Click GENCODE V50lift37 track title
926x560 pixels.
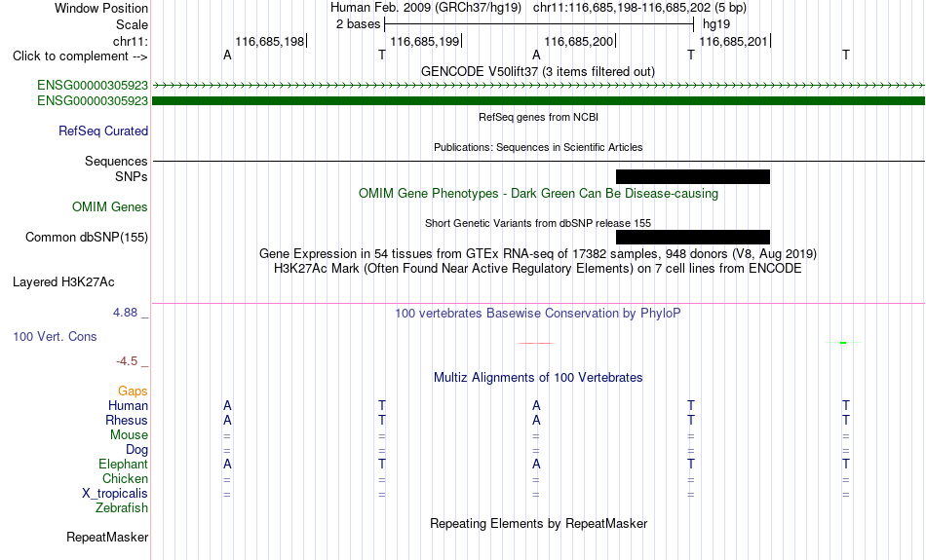[x=537, y=71]
